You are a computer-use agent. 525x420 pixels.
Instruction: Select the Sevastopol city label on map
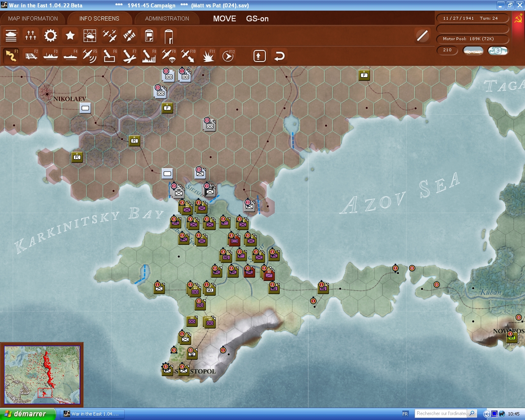pos(195,371)
